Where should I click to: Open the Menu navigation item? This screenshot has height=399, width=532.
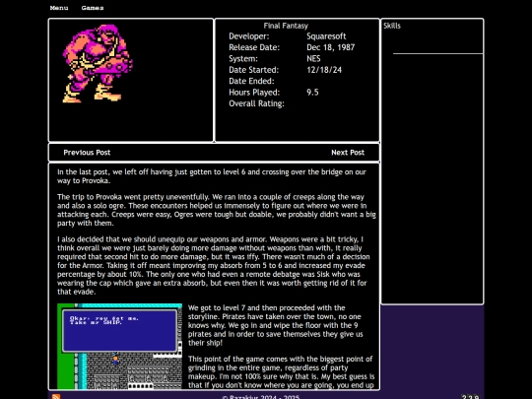click(x=59, y=8)
